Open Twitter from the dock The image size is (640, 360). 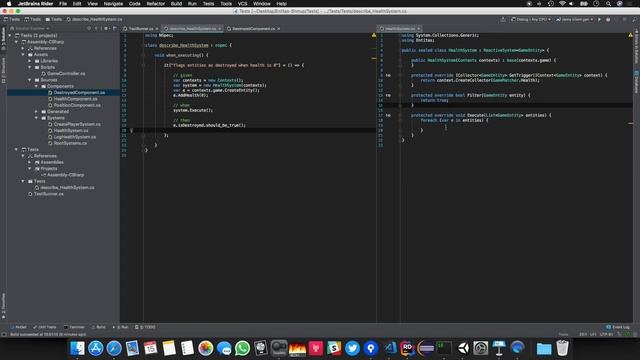tap(352, 348)
